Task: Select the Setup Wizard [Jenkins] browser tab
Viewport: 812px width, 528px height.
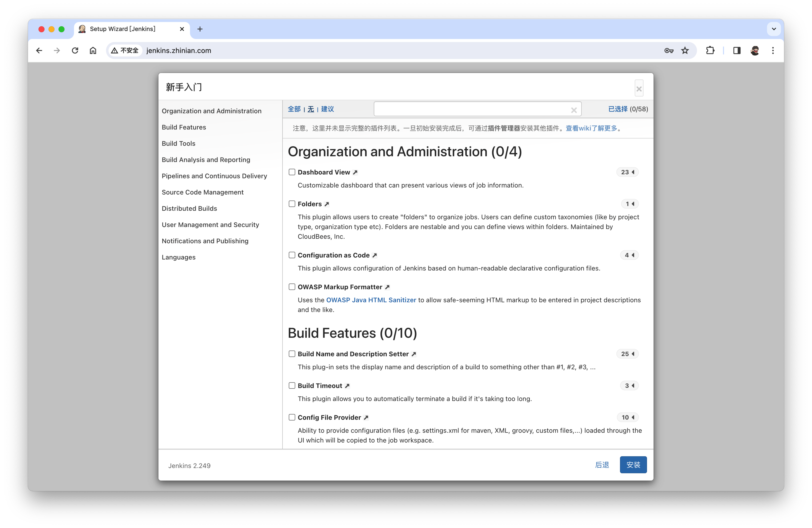Action: tap(132, 29)
